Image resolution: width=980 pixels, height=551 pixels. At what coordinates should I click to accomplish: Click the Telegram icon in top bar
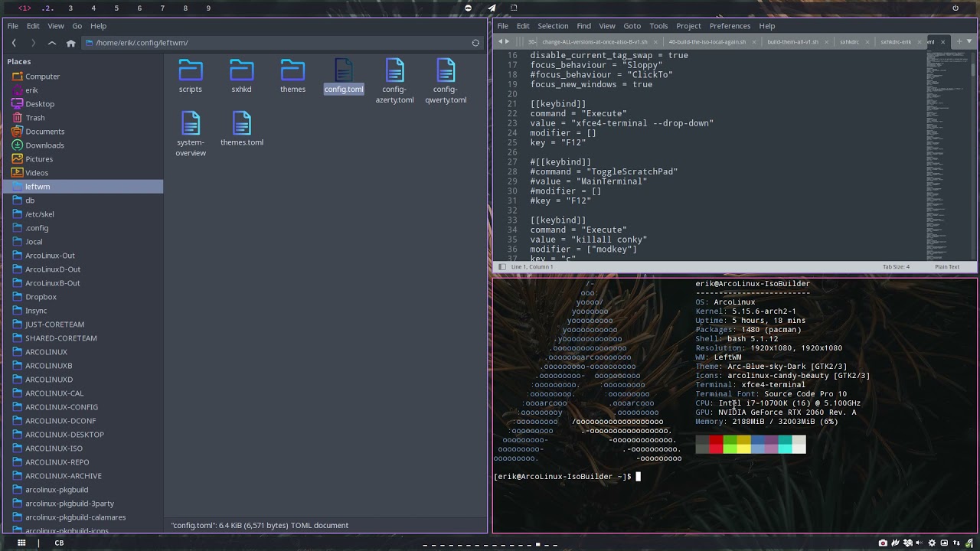pyautogui.click(x=492, y=8)
